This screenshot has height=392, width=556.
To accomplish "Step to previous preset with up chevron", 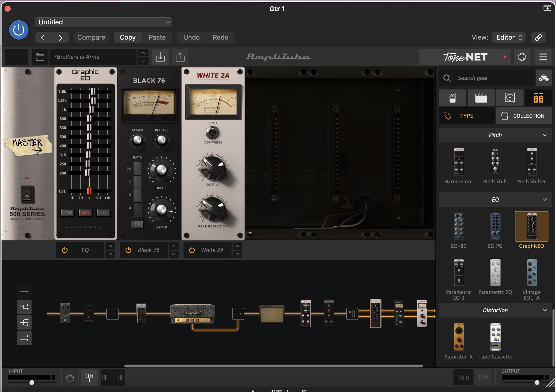I will tap(143, 53).
